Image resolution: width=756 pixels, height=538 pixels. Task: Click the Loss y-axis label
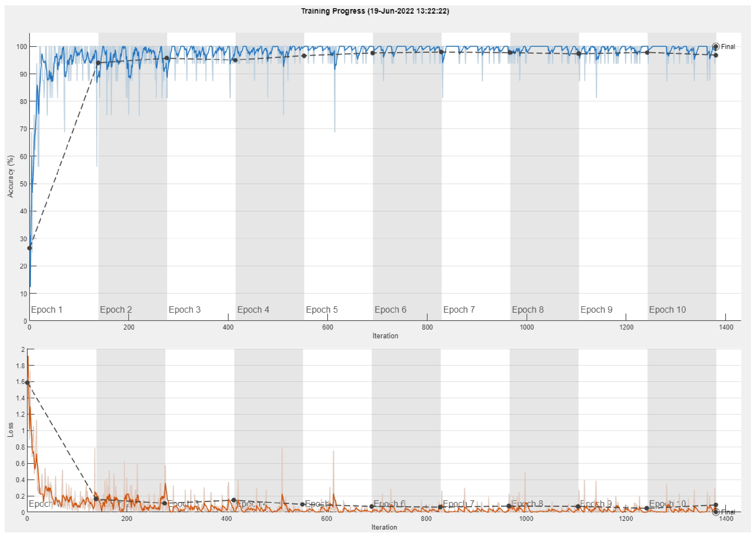[x=11, y=430]
